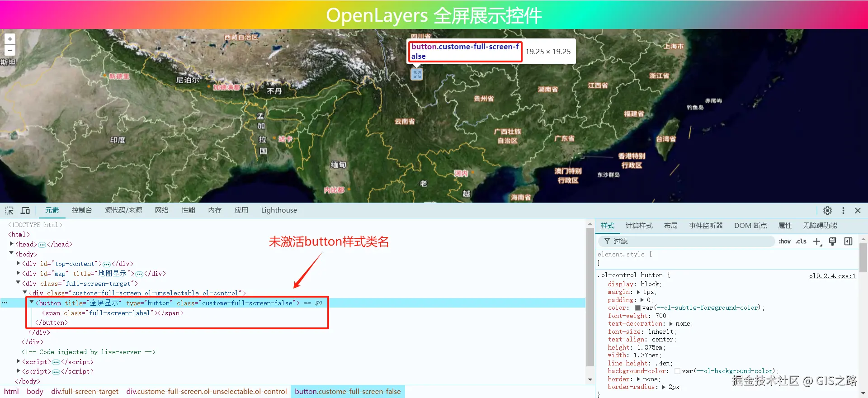Click the map zoom out minus button

pyautogui.click(x=10, y=50)
